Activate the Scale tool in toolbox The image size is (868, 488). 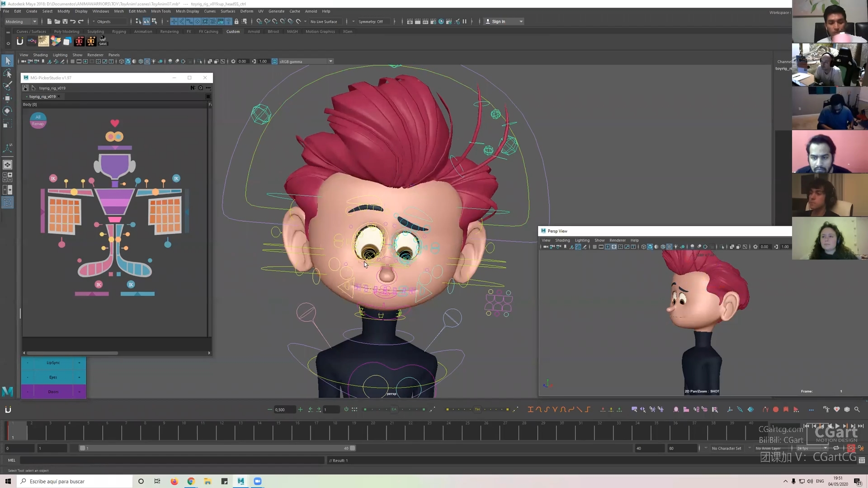pyautogui.click(x=8, y=124)
